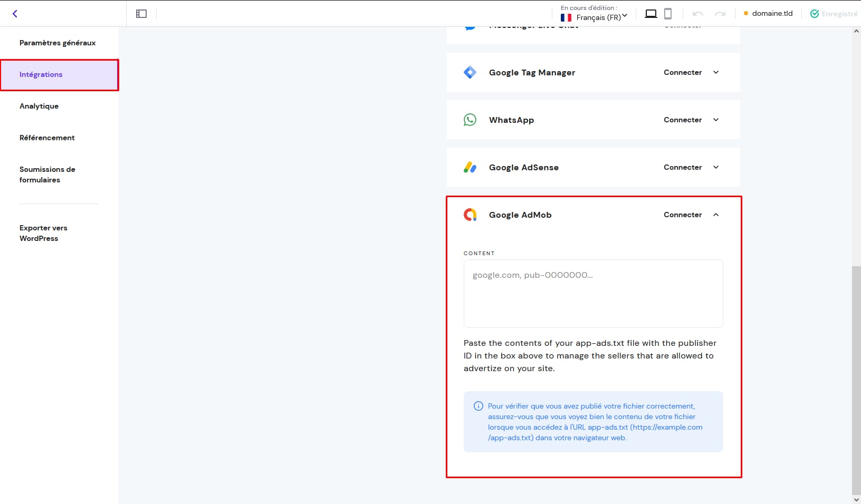Viewport: 861px width, 504px height.
Task: Toggle the sidebar panel icon
Action: pos(141,14)
